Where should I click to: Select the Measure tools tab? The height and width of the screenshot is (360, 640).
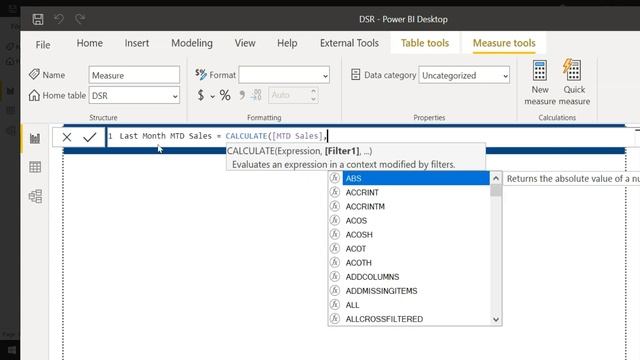tap(504, 43)
